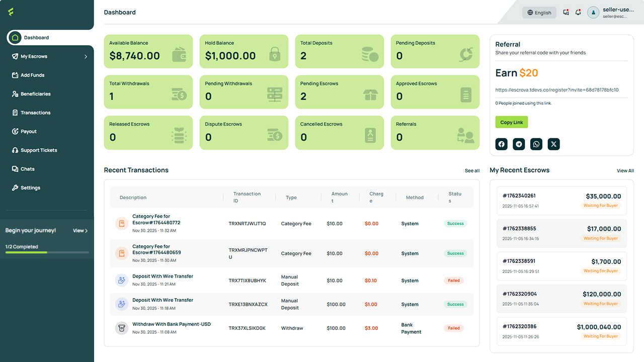Click View All for recent escrows
Screen dimensions: 644x362
point(625,170)
